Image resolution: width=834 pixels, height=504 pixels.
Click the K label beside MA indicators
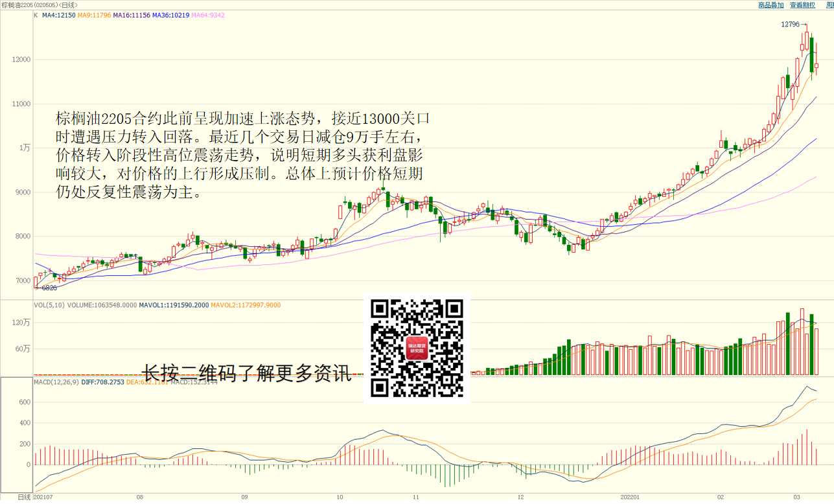point(36,15)
